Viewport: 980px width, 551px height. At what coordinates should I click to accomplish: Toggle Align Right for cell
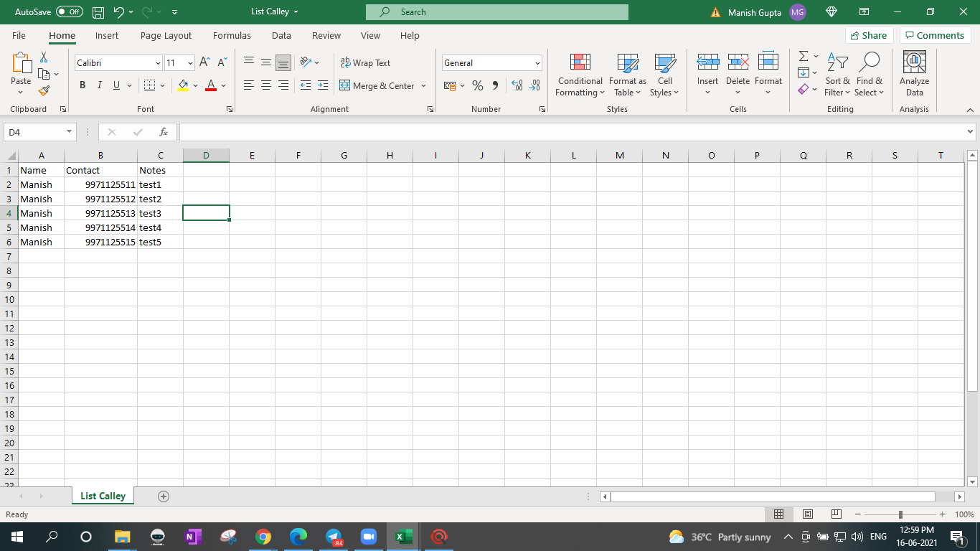283,86
